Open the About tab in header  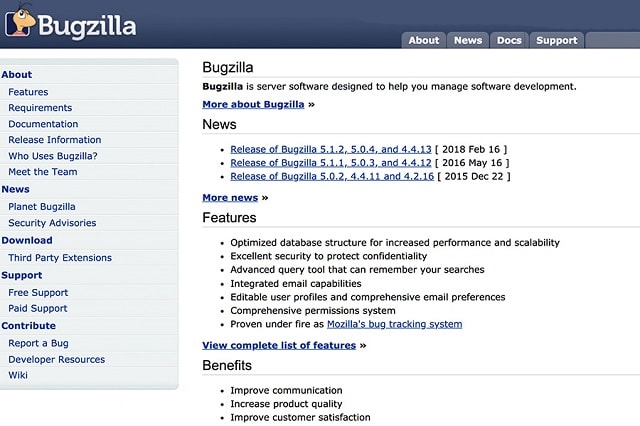coord(424,40)
